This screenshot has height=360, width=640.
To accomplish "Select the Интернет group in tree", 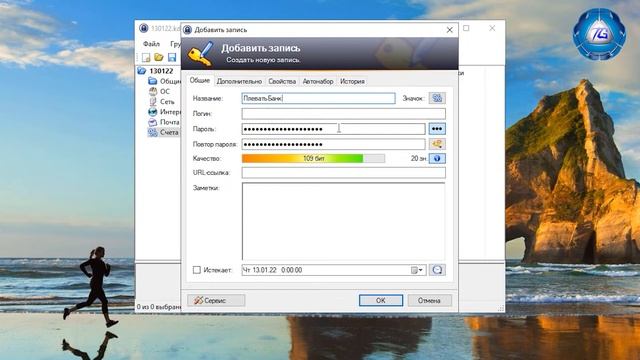I will point(164,112).
